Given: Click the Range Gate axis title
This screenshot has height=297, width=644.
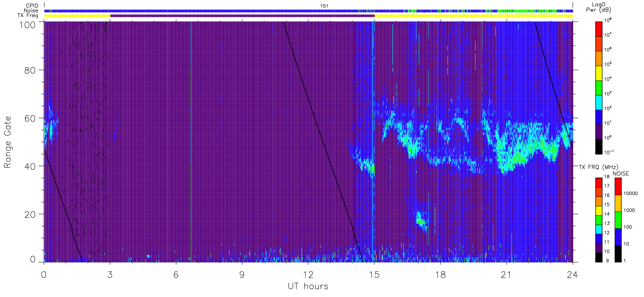Looking at the screenshot, I should pyautogui.click(x=8, y=142).
